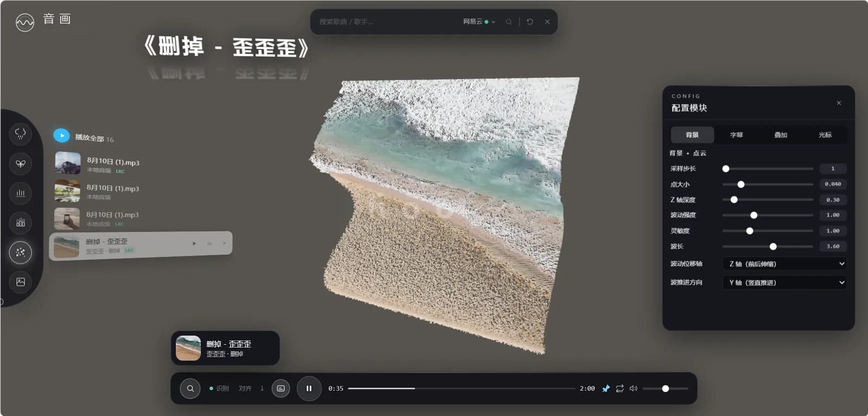Click the 点大小 value field showing 0.040
Viewport: 868px width, 416px height.
click(833, 184)
